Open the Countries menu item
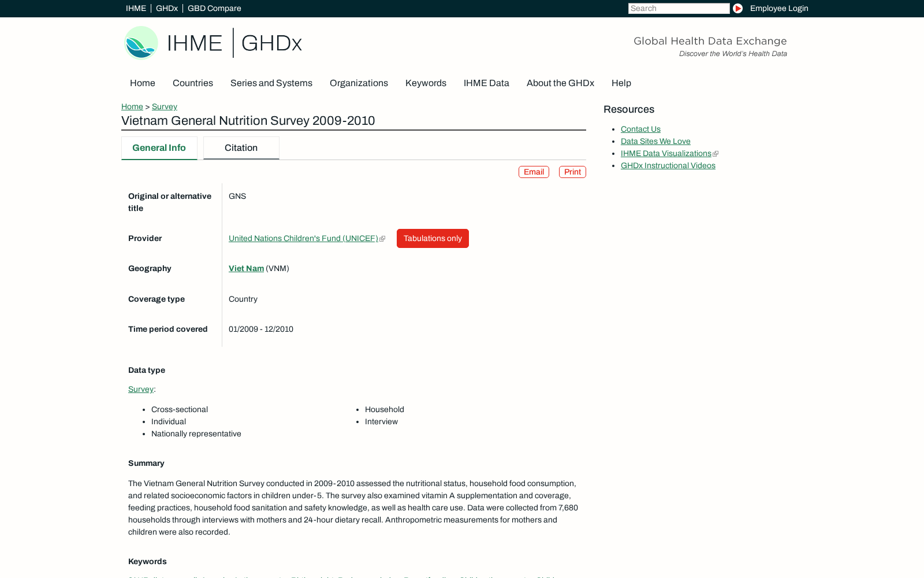The width and height of the screenshot is (924, 578). pos(193,83)
